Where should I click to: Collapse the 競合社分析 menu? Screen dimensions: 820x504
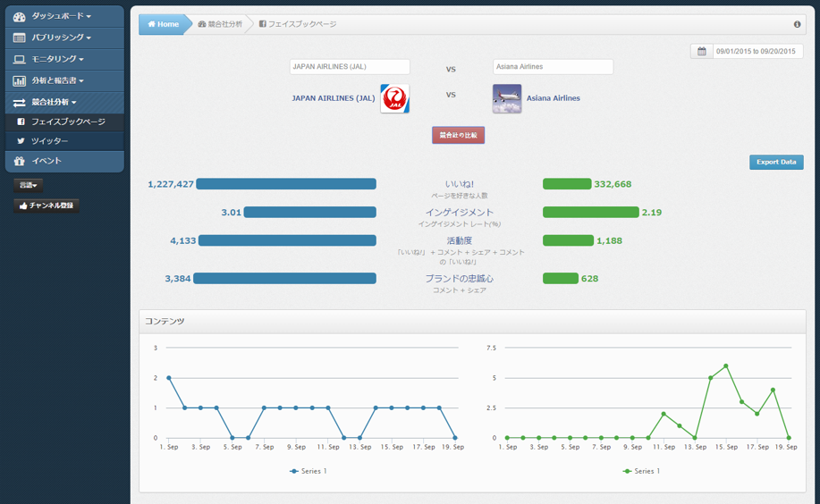(x=54, y=102)
